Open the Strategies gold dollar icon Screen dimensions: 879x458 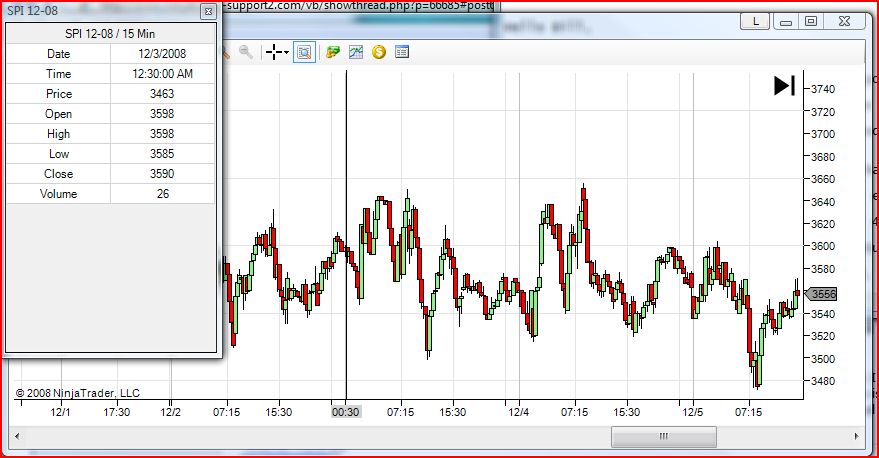tap(379, 52)
